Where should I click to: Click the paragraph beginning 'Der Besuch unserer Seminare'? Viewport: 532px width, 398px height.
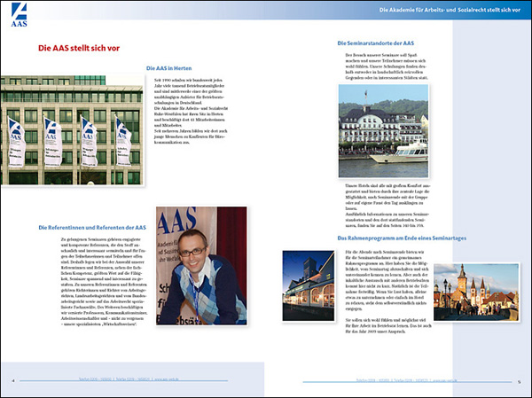point(387,66)
